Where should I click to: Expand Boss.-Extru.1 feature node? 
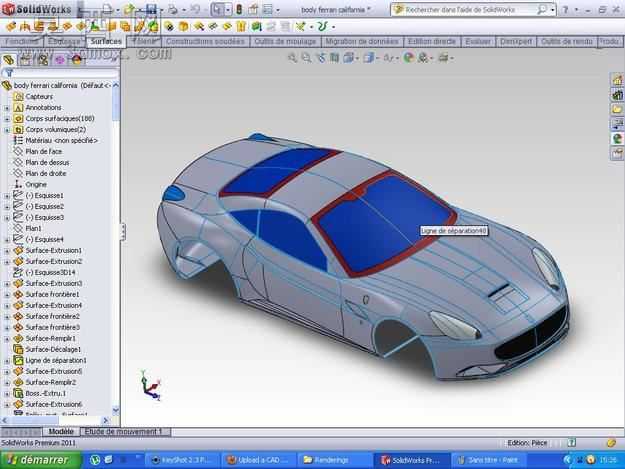click(x=7, y=394)
